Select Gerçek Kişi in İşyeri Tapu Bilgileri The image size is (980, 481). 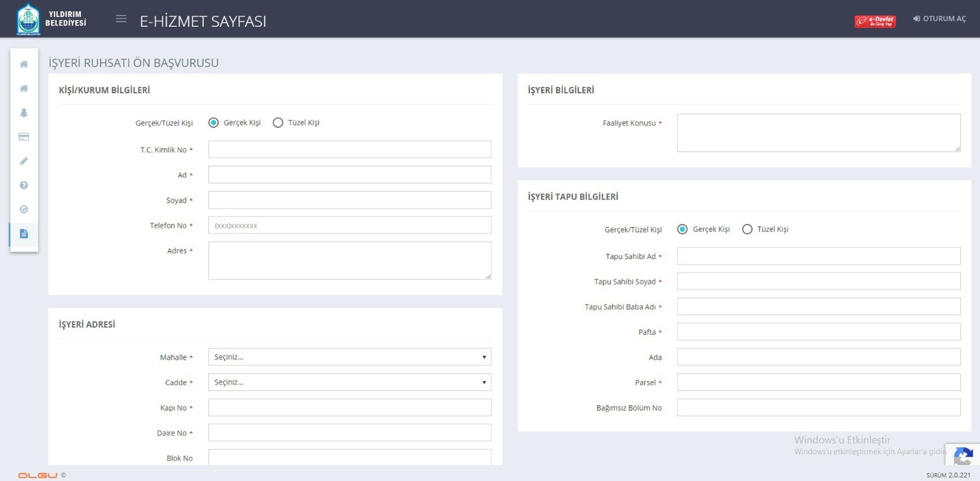tap(682, 229)
